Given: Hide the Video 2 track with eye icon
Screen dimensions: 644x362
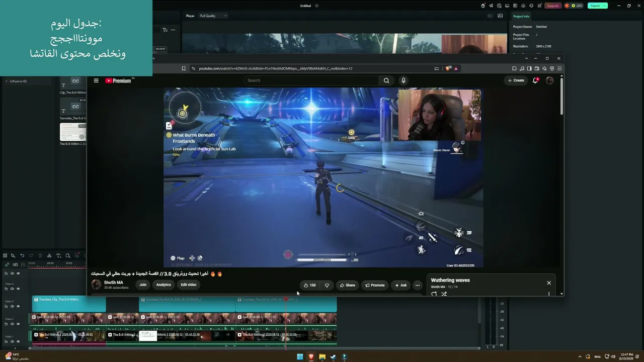Looking at the screenshot, I should point(18,324).
